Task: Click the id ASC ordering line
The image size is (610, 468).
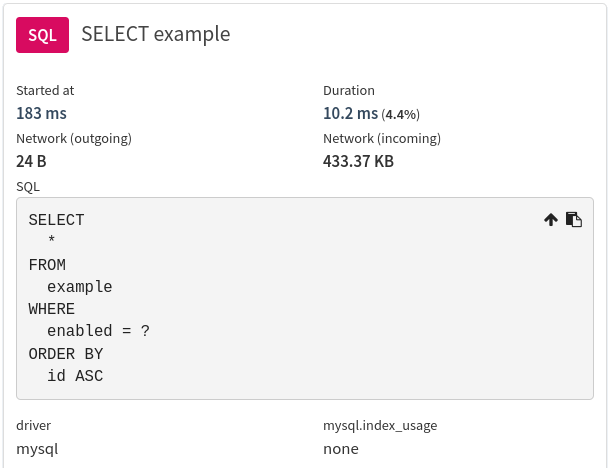Action: click(x=75, y=376)
